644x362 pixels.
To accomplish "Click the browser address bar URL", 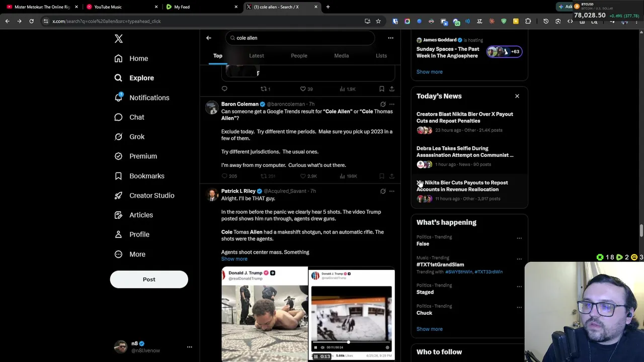I will (107, 21).
